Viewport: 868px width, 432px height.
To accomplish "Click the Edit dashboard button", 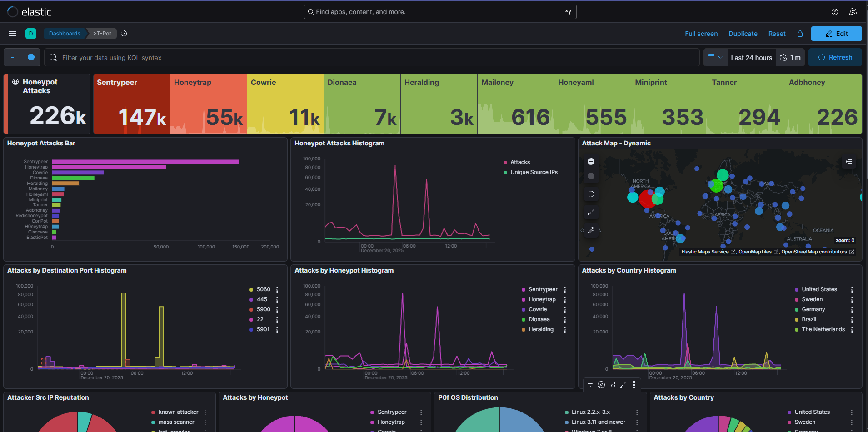I will pos(836,34).
